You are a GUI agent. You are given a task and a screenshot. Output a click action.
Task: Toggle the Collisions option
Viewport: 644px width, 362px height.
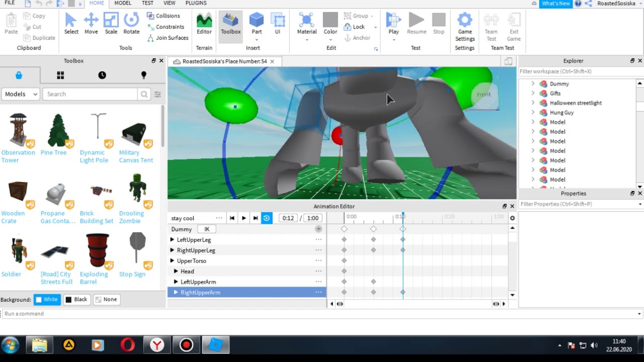coord(164,16)
